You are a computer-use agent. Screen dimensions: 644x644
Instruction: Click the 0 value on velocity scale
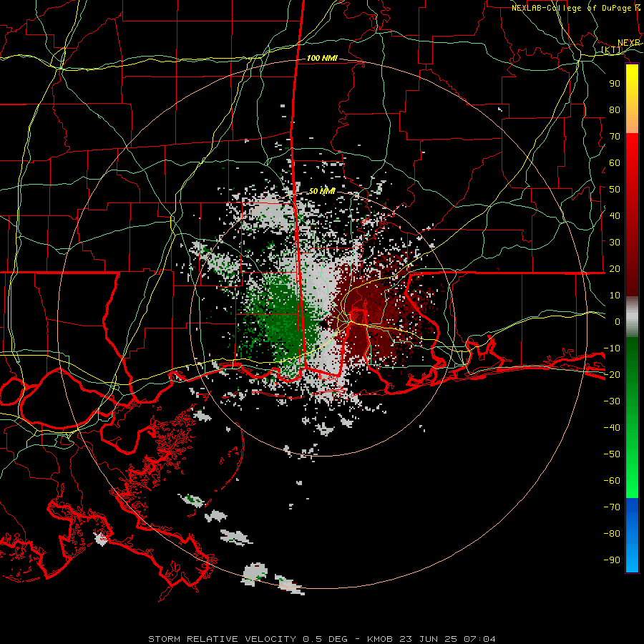coord(618,321)
